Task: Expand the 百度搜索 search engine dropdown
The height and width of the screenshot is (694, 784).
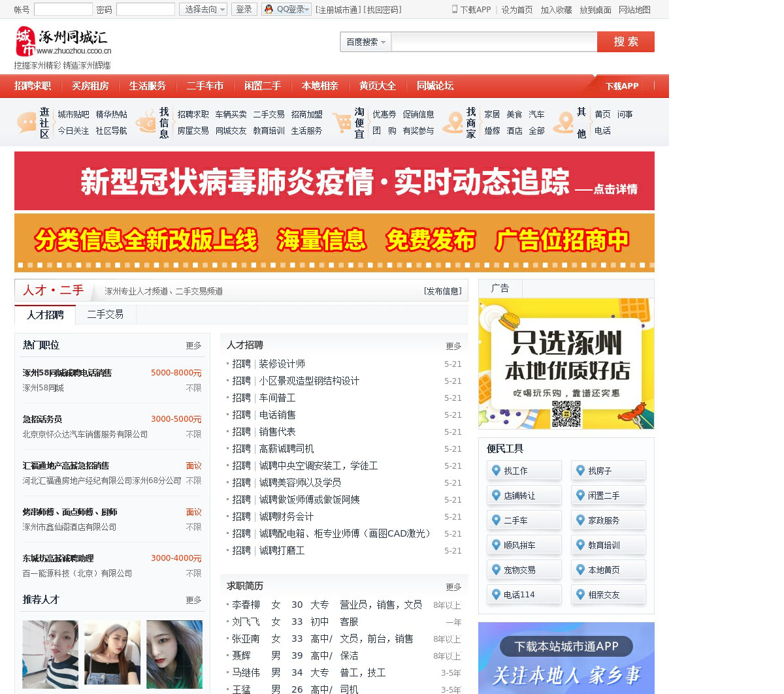Action: pos(365,42)
